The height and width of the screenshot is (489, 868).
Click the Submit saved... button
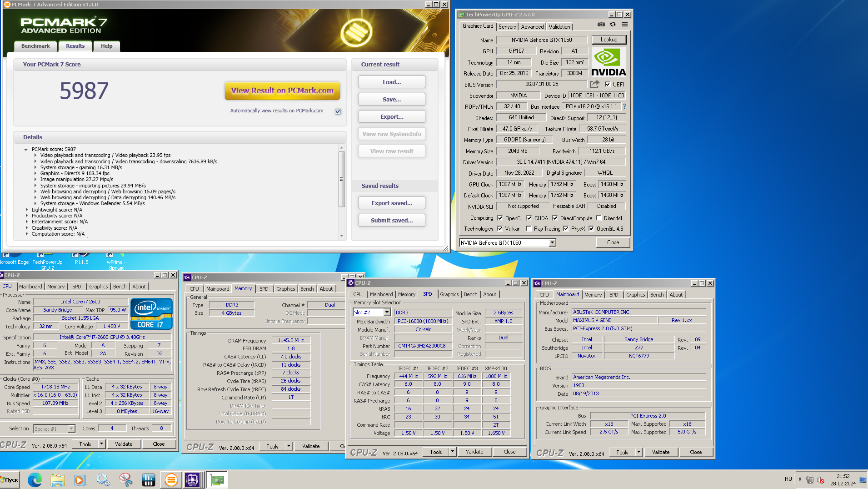(x=392, y=221)
